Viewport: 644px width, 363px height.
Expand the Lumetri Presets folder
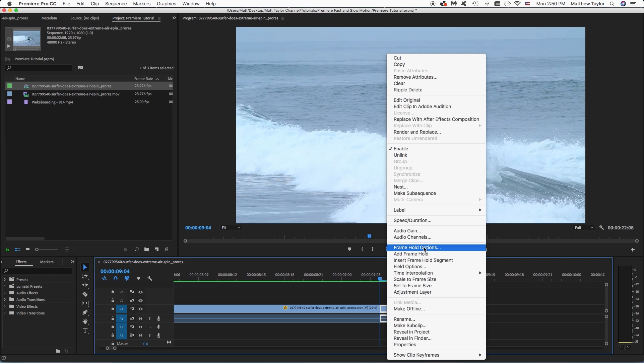5,286
